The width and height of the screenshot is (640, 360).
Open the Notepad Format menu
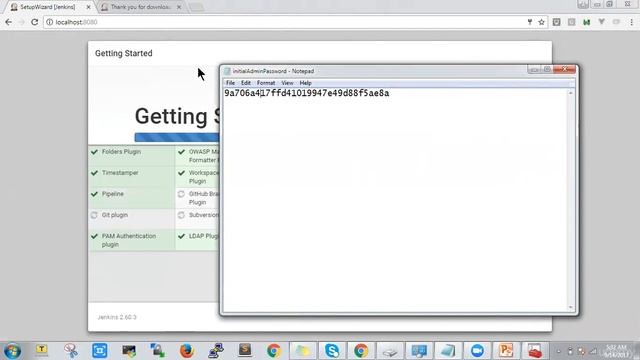[266, 83]
